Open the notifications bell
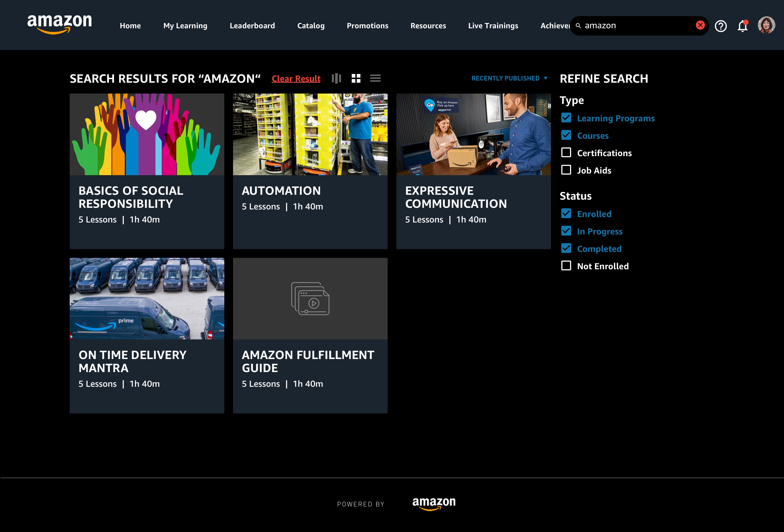This screenshot has height=532, width=784. (x=743, y=26)
